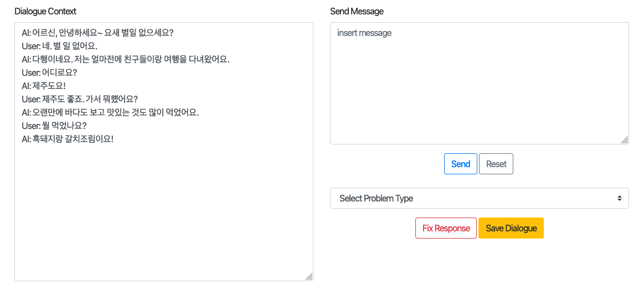Screen dimensions: 644x295
Task: Click the resize grip of the Dialogue Context box
Action: click(x=309, y=277)
